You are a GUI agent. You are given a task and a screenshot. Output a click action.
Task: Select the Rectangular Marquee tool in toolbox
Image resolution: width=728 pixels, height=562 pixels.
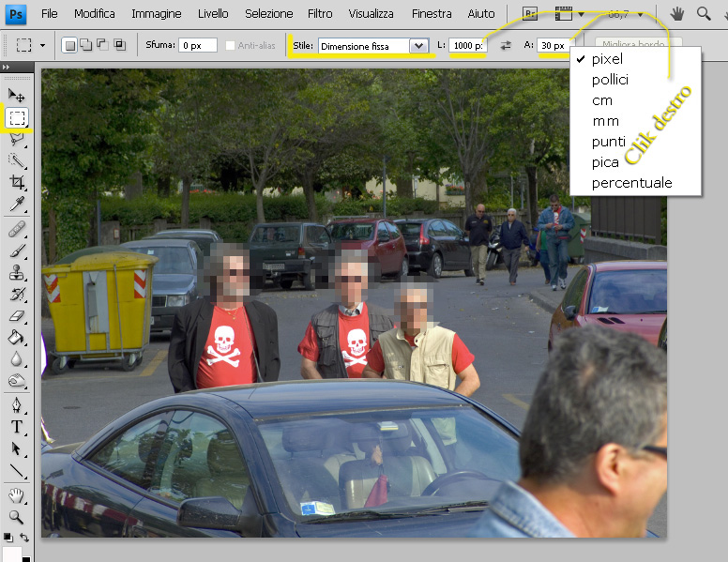pyautogui.click(x=17, y=118)
